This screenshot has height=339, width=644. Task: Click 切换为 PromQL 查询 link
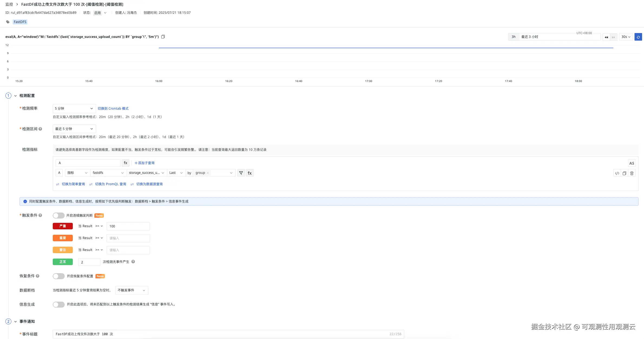(110, 184)
